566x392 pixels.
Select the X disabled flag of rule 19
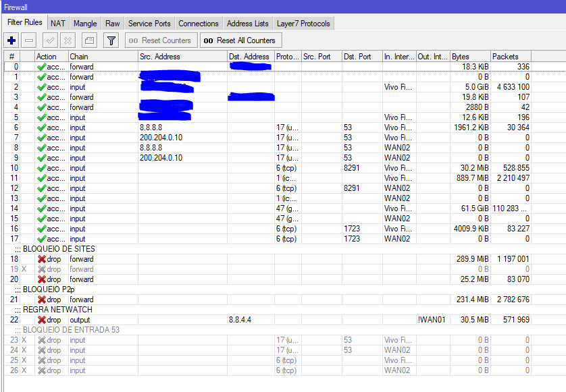pos(24,269)
